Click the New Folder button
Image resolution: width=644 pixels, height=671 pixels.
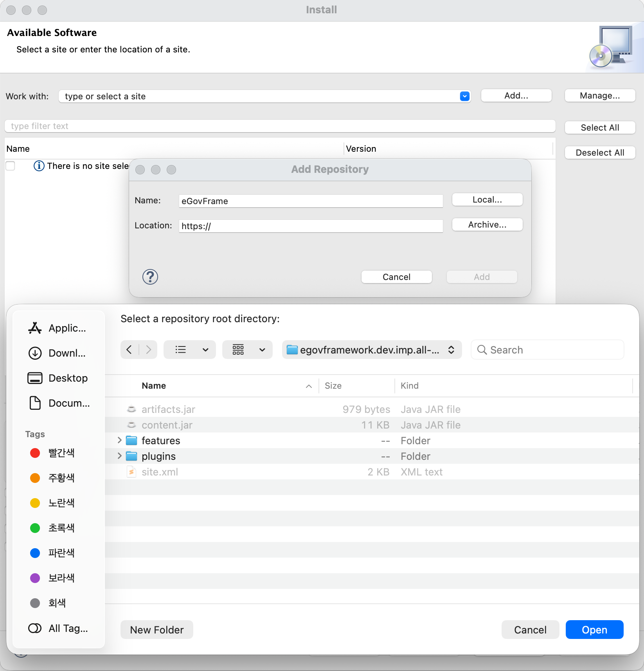[157, 630]
